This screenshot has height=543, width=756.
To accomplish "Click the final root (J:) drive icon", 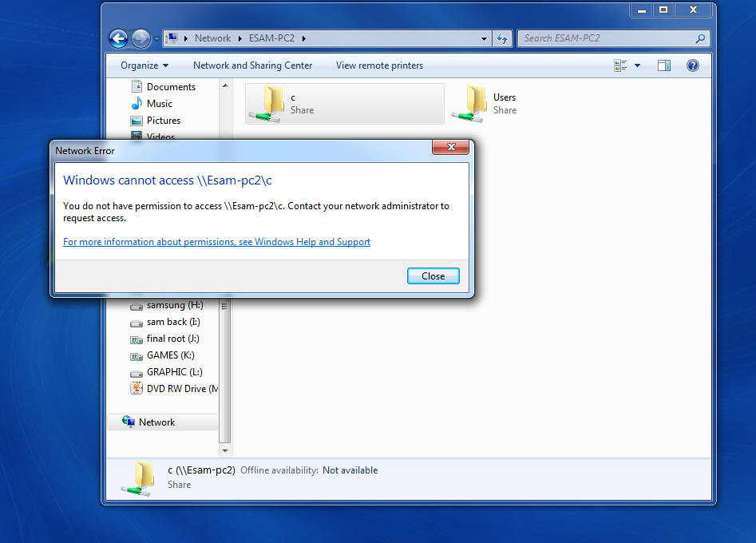I will click(x=137, y=340).
